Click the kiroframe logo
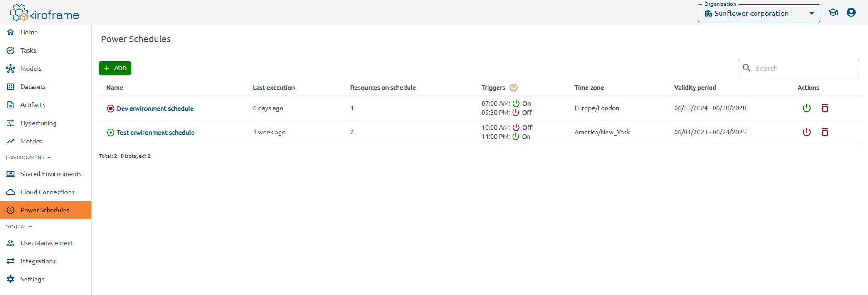This screenshot has width=868, height=295. click(x=44, y=13)
